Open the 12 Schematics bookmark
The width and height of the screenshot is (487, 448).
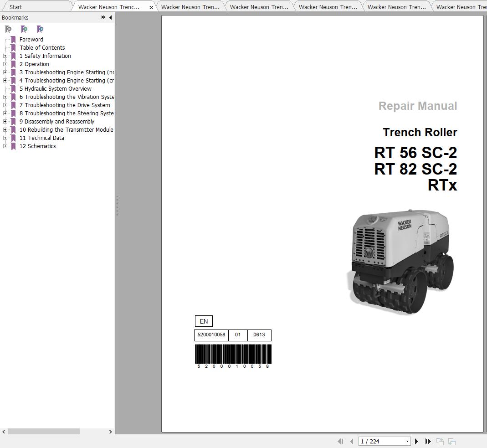coord(37,146)
